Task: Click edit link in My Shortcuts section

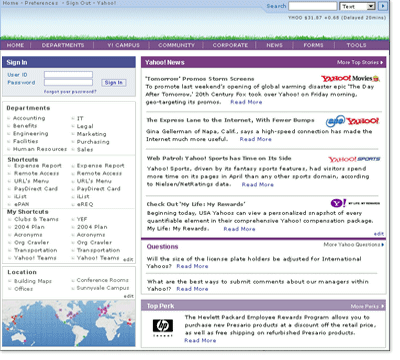Action: (x=128, y=259)
